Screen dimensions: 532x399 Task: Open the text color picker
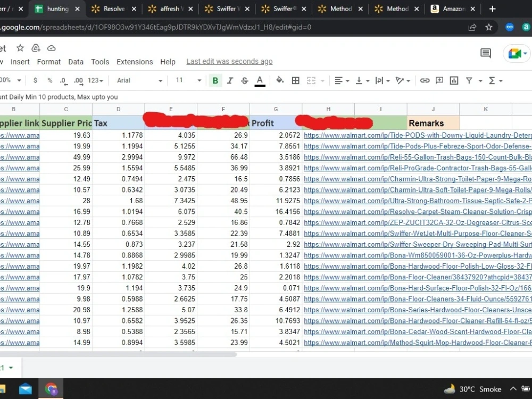pyautogui.click(x=259, y=80)
